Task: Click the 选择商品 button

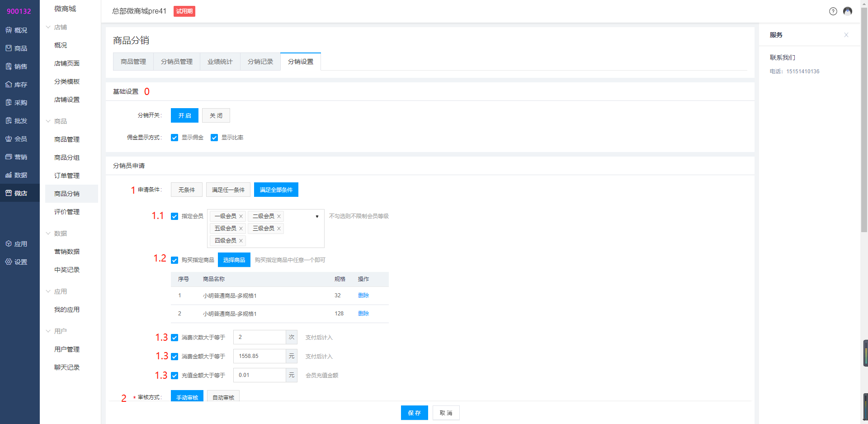Action: [x=234, y=260]
